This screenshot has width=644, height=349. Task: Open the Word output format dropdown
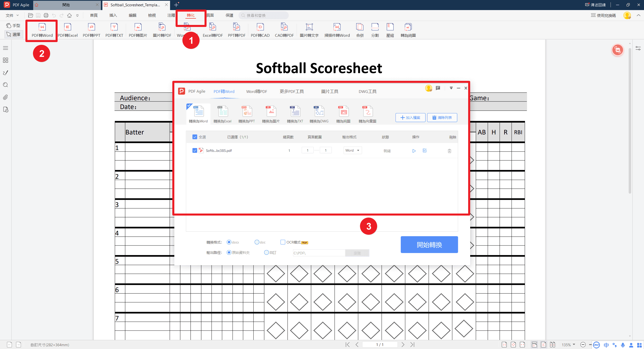pyautogui.click(x=352, y=150)
